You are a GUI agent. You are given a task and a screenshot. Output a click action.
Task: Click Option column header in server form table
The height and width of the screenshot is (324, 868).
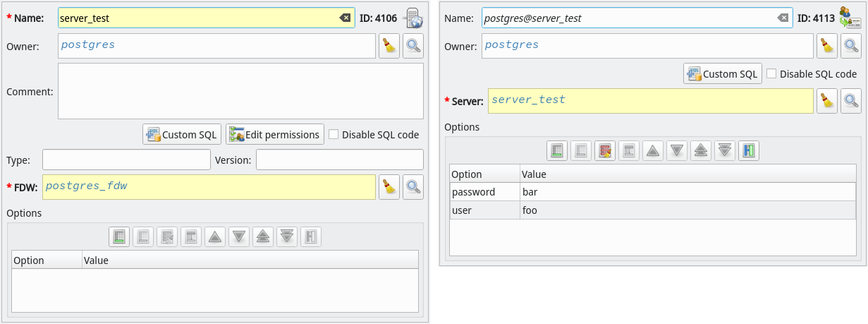[x=47, y=260]
